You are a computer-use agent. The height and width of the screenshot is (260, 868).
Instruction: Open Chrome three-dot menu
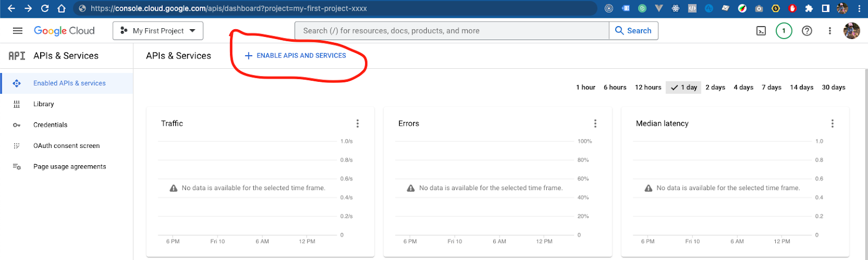pyautogui.click(x=859, y=8)
